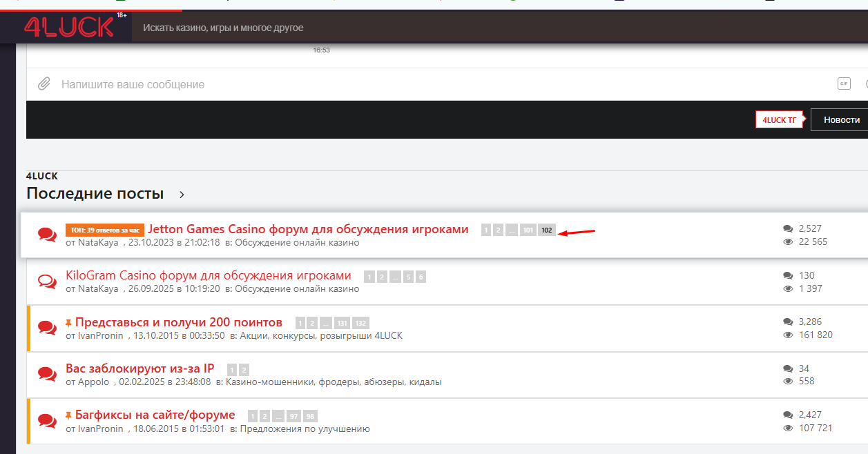
Task: Open category 'Акции, конкурсы, розыгрыши 4LUCK'
Action: (321, 335)
